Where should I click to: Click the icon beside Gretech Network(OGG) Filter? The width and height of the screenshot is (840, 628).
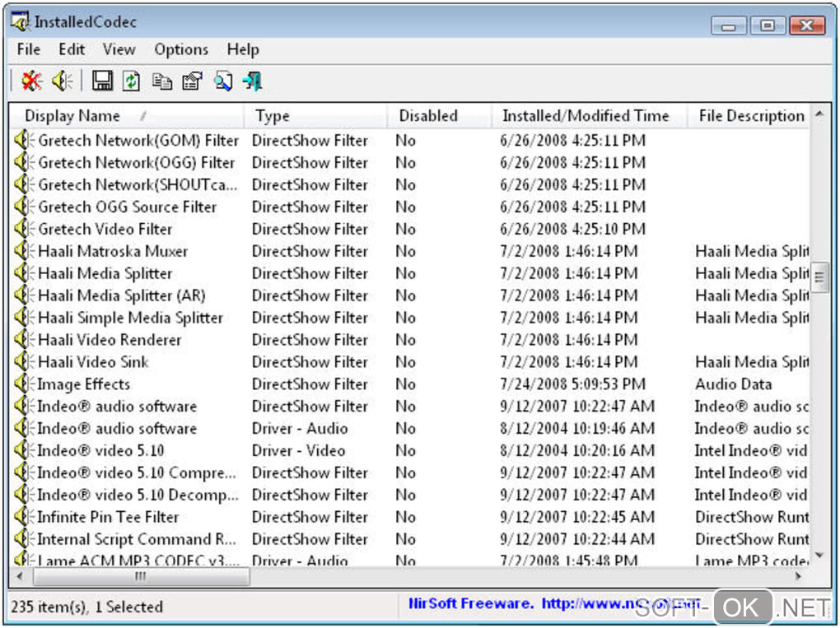coord(24,162)
